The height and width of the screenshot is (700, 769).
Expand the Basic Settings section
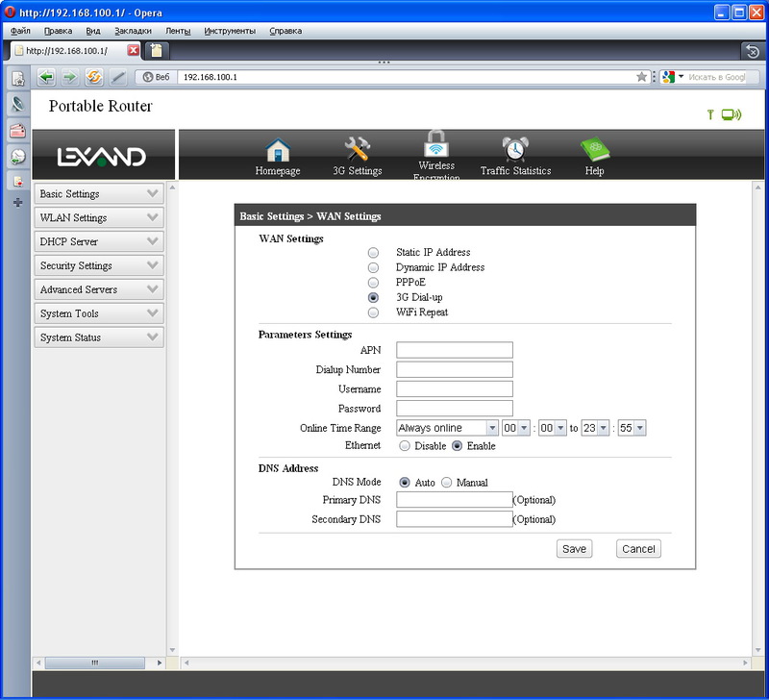click(x=99, y=194)
